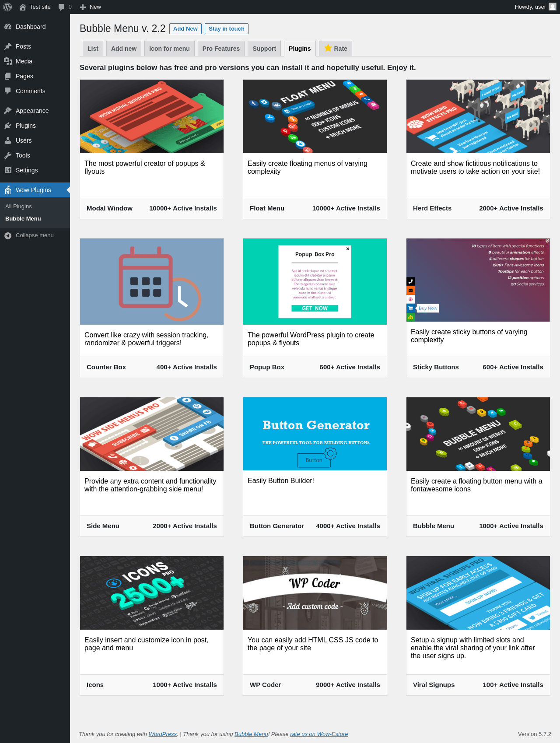Open the Button Generator thumbnail
560x743 pixels.
pos(315,434)
